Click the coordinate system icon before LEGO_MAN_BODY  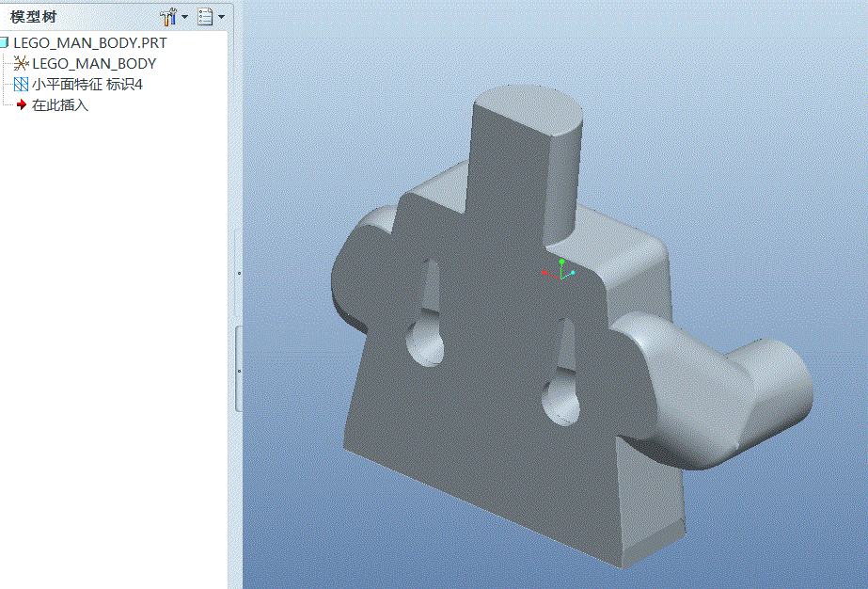[x=21, y=64]
